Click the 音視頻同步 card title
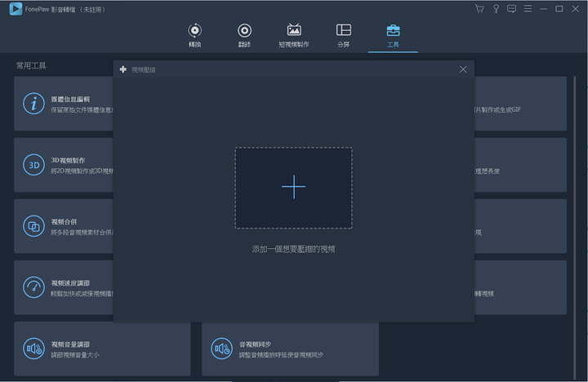This screenshot has height=382, width=588. coord(255,344)
